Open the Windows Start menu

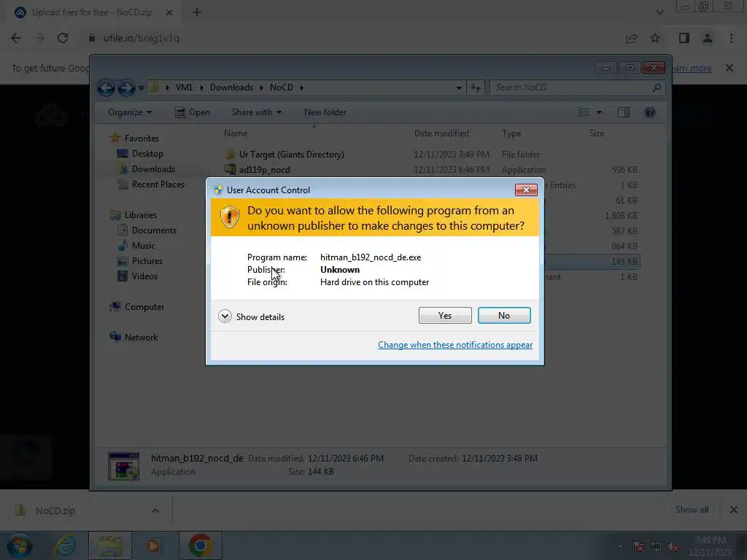pos(19,545)
